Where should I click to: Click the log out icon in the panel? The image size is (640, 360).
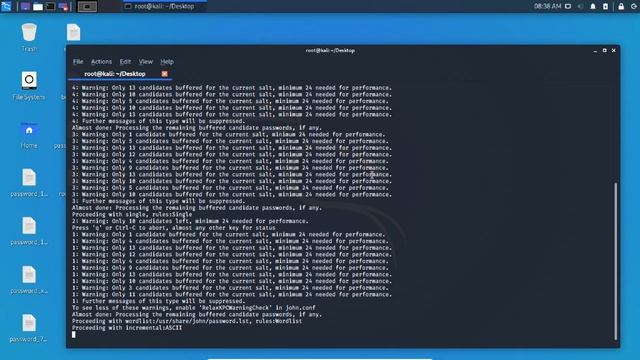[x=634, y=7]
